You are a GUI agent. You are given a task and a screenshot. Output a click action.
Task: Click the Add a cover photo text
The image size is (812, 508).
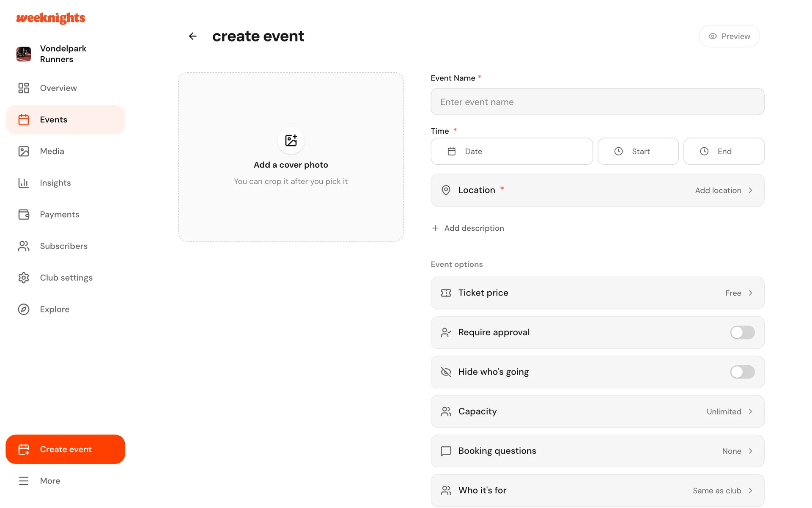[x=291, y=165]
